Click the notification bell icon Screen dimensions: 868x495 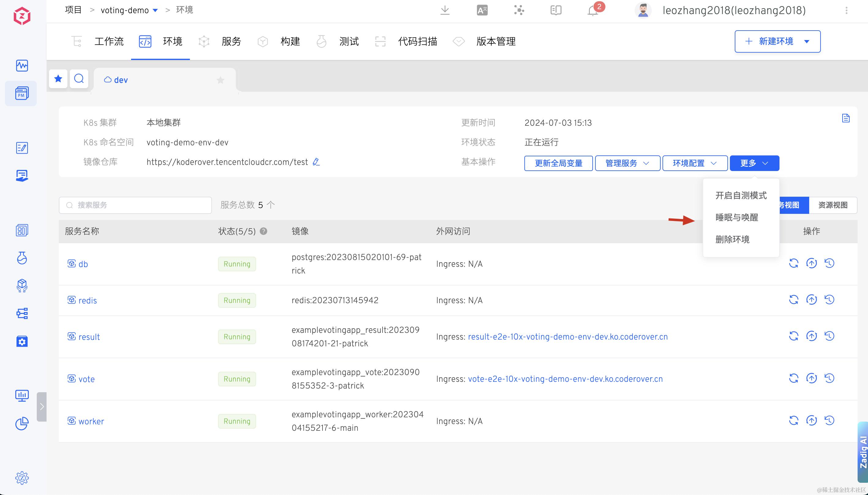(x=592, y=10)
